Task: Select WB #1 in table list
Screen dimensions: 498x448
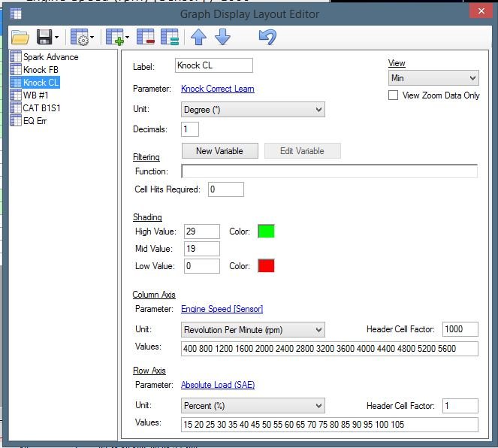Action: 35,95
